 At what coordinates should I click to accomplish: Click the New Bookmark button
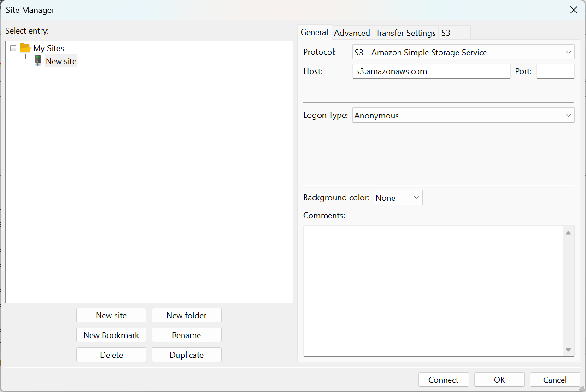(x=111, y=335)
